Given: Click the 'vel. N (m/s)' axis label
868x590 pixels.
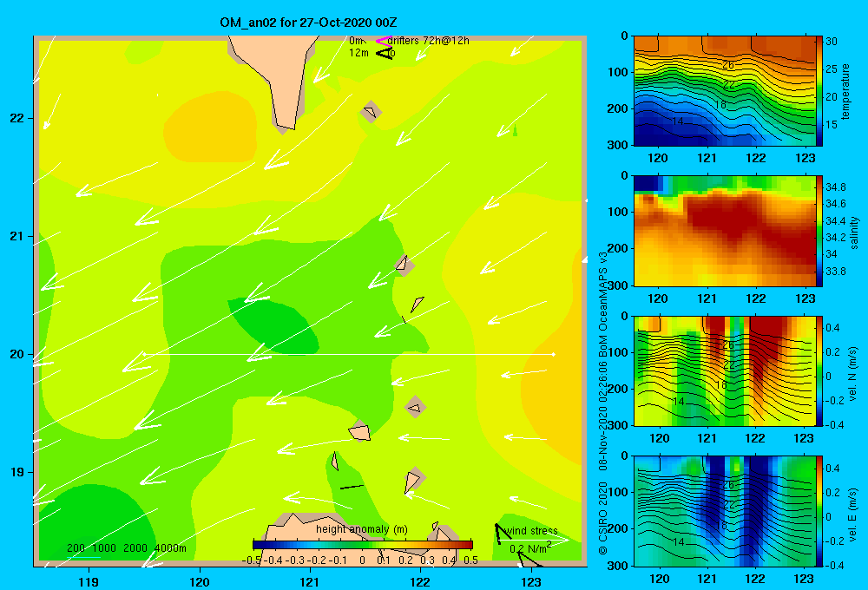Looking at the screenshot, I should (853, 374).
